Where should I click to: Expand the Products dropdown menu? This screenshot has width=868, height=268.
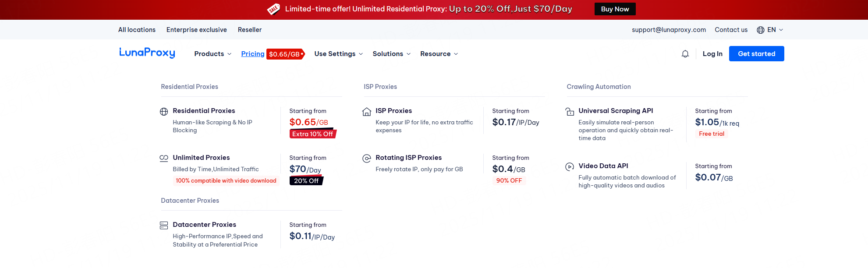point(213,54)
